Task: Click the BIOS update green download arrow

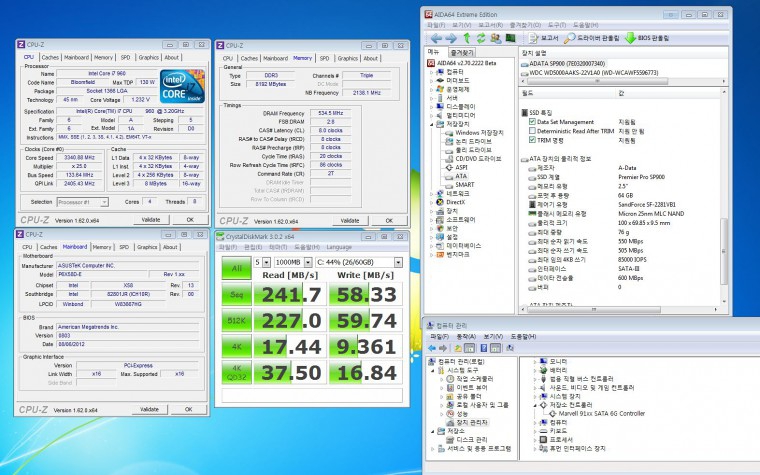Action: (x=647, y=38)
